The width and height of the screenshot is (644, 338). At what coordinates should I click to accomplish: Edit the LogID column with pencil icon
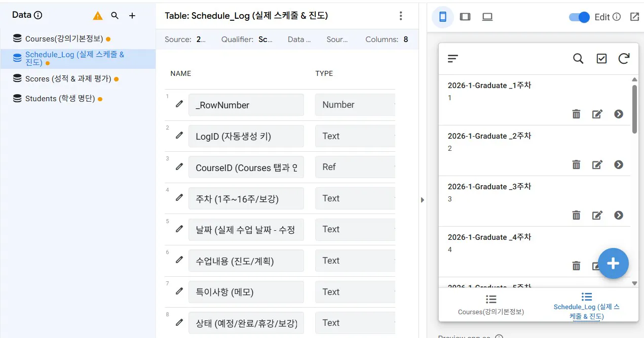[179, 135]
